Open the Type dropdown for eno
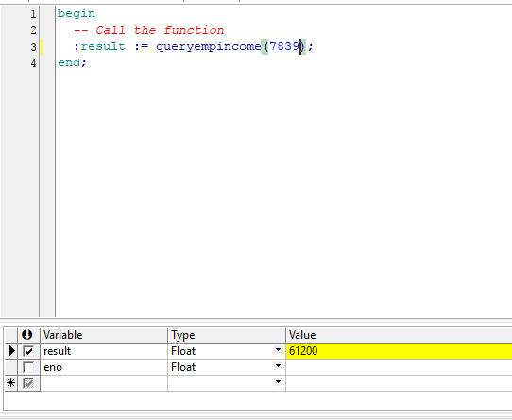512x420 pixels. tap(278, 366)
